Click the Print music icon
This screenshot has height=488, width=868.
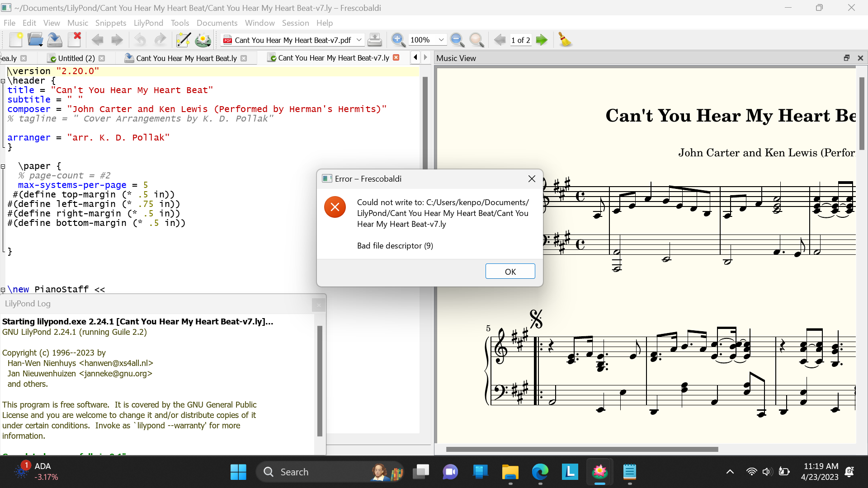point(374,40)
